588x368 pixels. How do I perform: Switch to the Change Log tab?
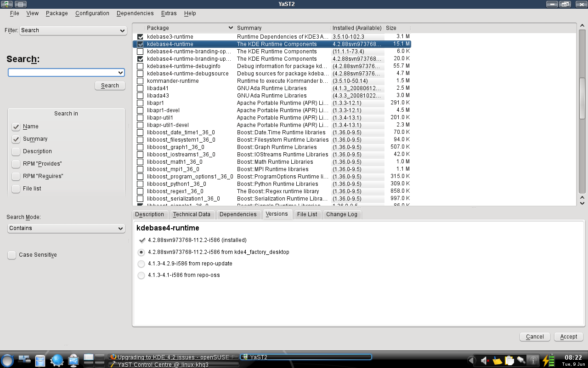(x=342, y=214)
